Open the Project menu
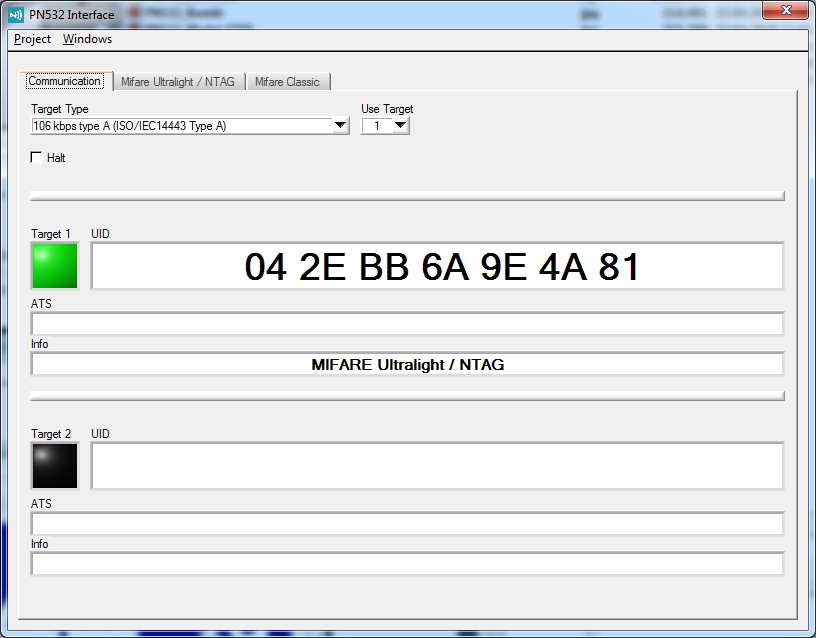The height and width of the screenshot is (638, 816). pyautogui.click(x=32, y=39)
